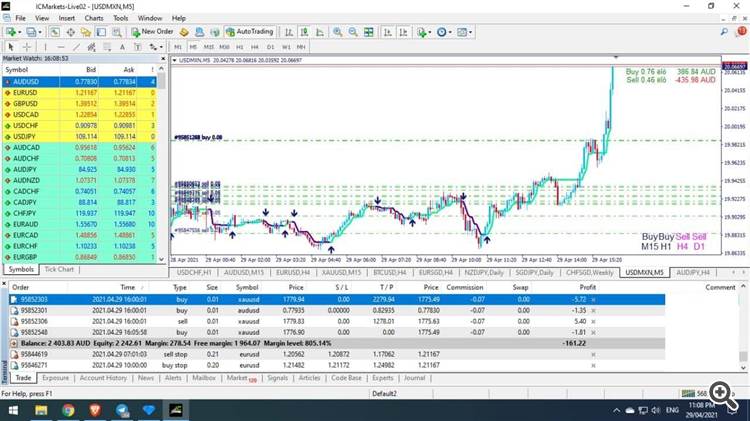
Task: Delete pending order 95844619 with x
Action: (594, 355)
